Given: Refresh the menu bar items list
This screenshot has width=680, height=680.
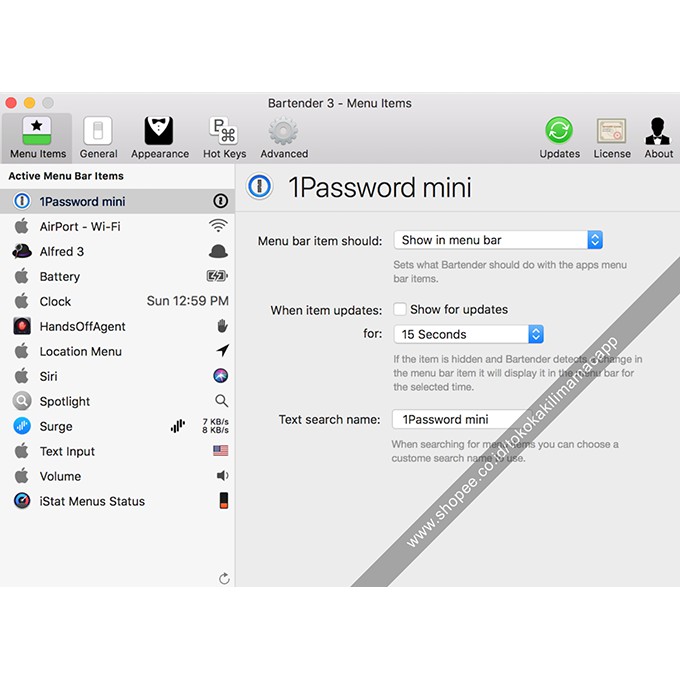Looking at the screenshot, I should (224, 578).
